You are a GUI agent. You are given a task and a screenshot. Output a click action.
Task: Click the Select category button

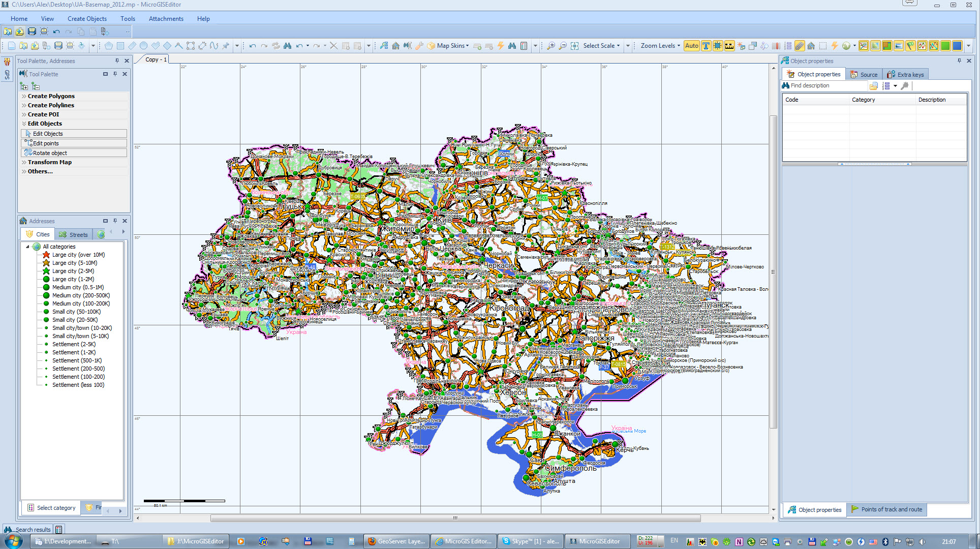[51, 508]
